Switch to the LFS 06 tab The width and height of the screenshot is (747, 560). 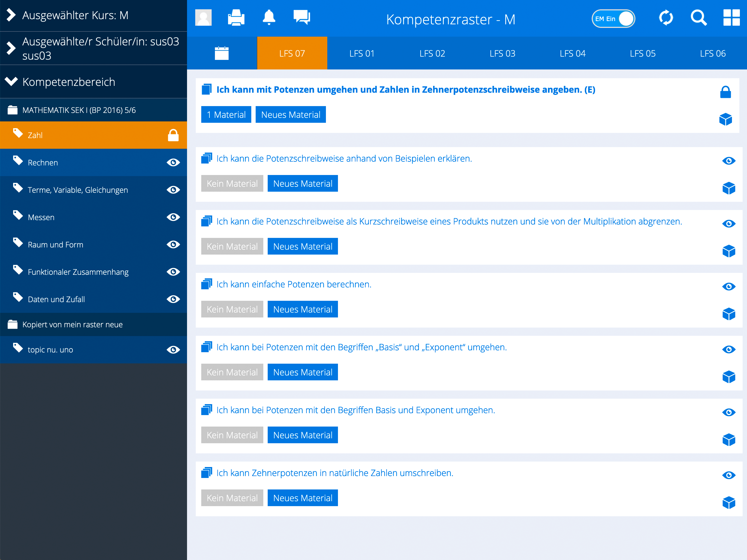[x=713, y=53]
